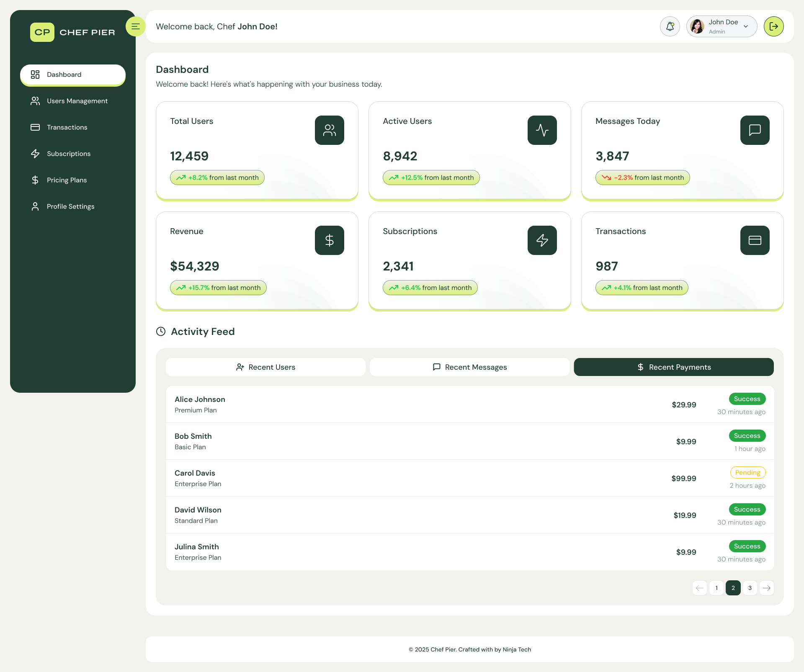Click the notification bell icon
Viewport: 804px width, 672px height.
coord(670,26)
